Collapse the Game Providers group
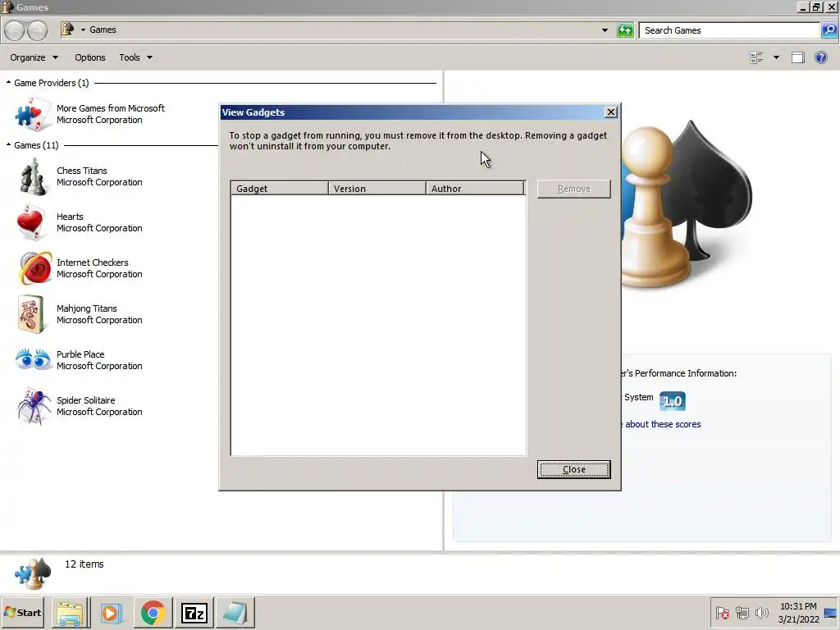 [8, 83]
